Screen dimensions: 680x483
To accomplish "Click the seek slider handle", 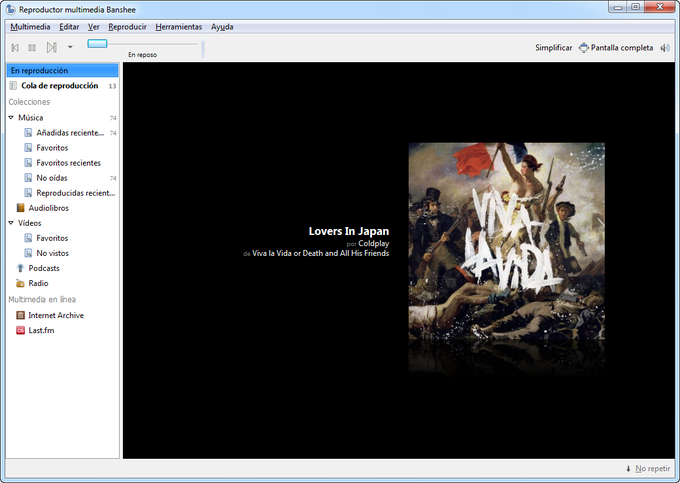I will (x=97, y=43).
